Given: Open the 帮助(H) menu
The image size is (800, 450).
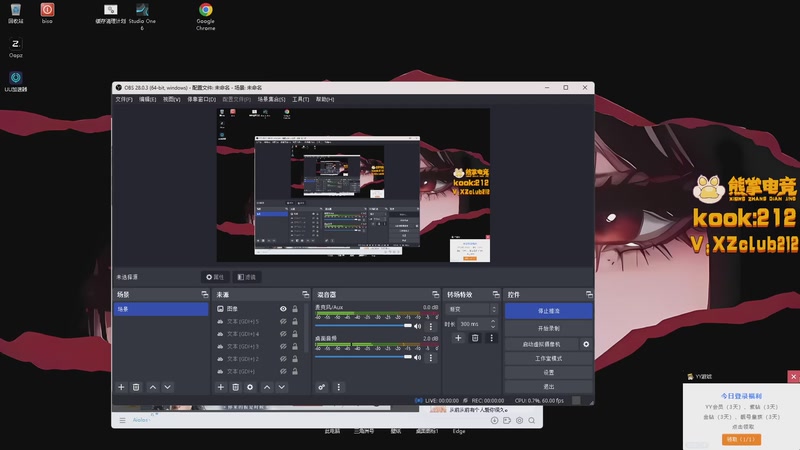Looking at the screenshot, I should 325,99.
